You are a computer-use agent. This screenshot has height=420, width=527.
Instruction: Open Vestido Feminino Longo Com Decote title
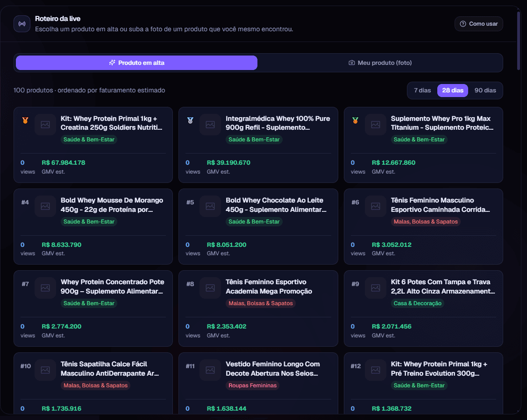click(x=272, y=369)
